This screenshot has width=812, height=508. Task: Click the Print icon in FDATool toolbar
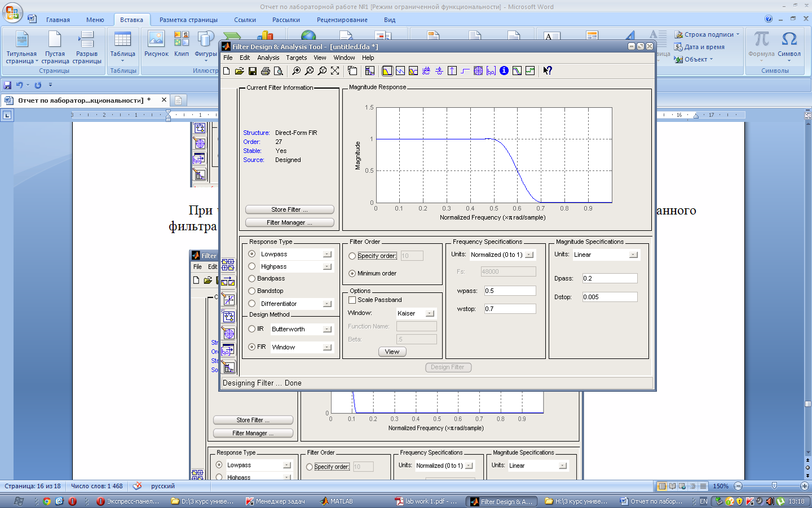tap(266, 71)
